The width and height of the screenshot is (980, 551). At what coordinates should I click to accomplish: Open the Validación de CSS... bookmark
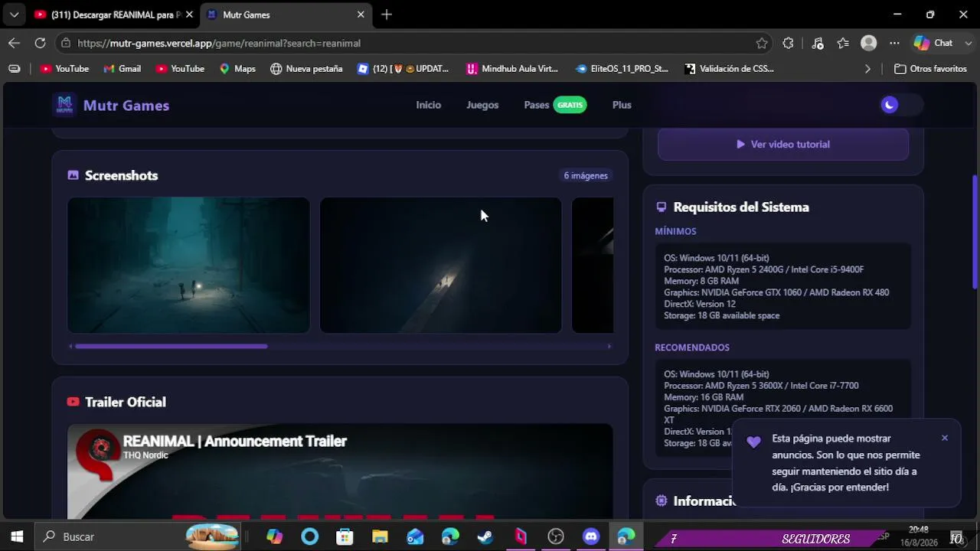[729, 69]
